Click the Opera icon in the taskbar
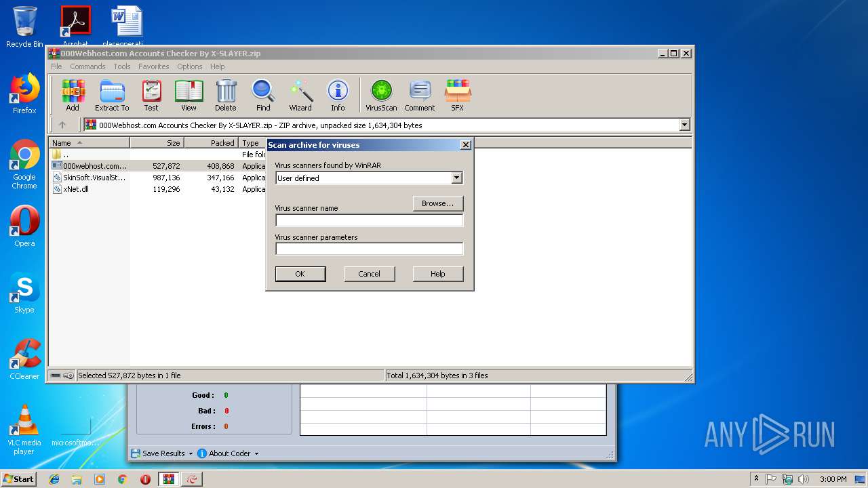Viewport: 868px width, 488px height. click(145, 479)
